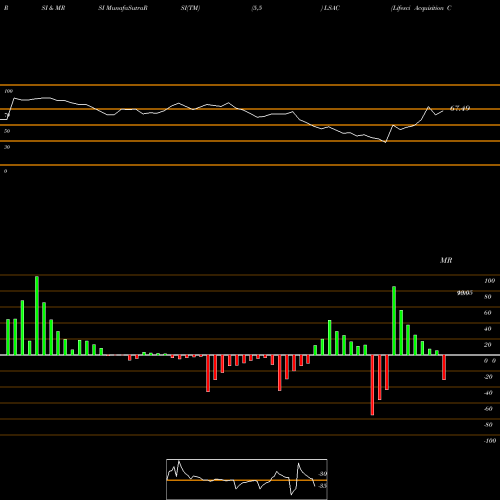
Task: Click the blurred value label beside MR 80
Action: pos(465,293)
